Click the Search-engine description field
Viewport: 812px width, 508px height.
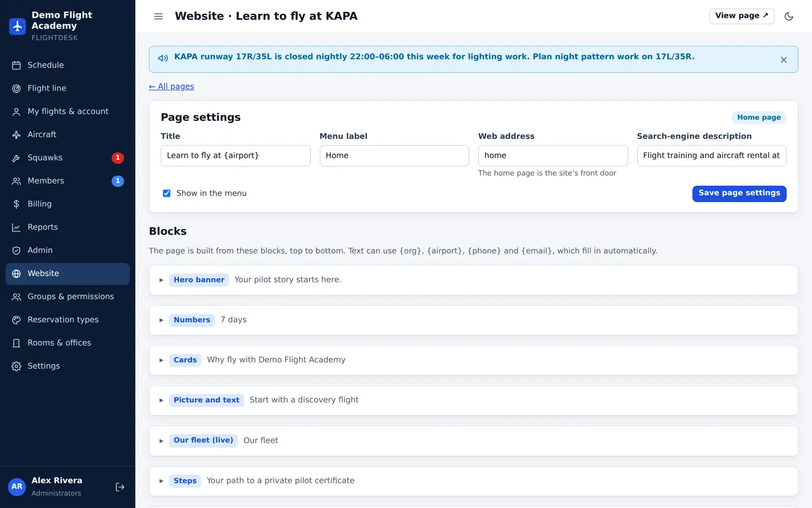712,156
